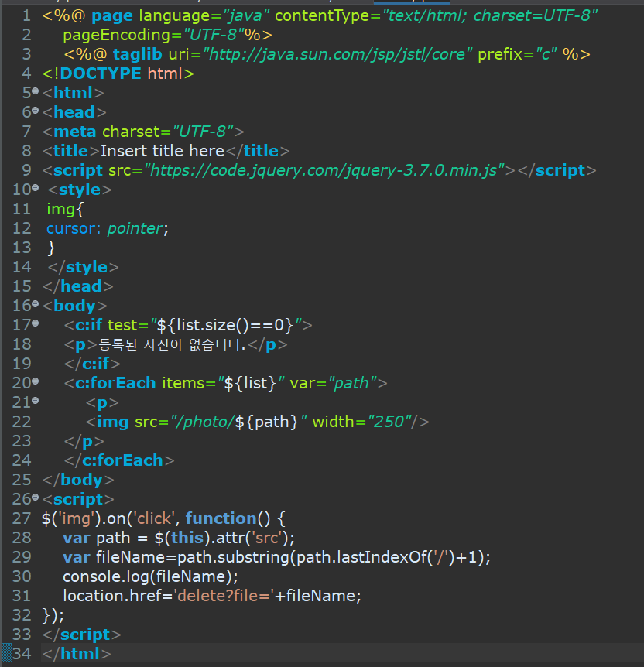Click the contentType attribute on line 1
644x667 pixels.
click(x=437, y=15)
